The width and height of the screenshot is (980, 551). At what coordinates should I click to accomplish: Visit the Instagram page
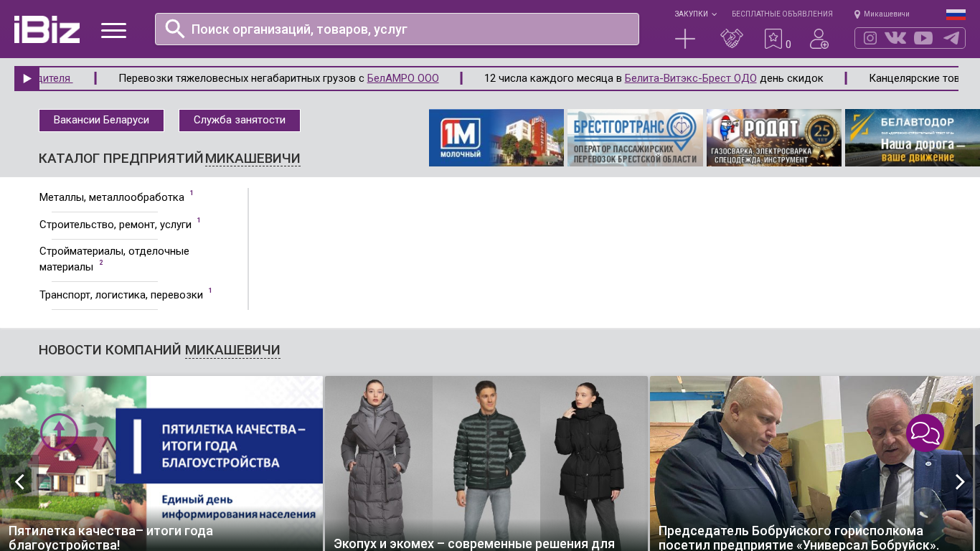870,38
